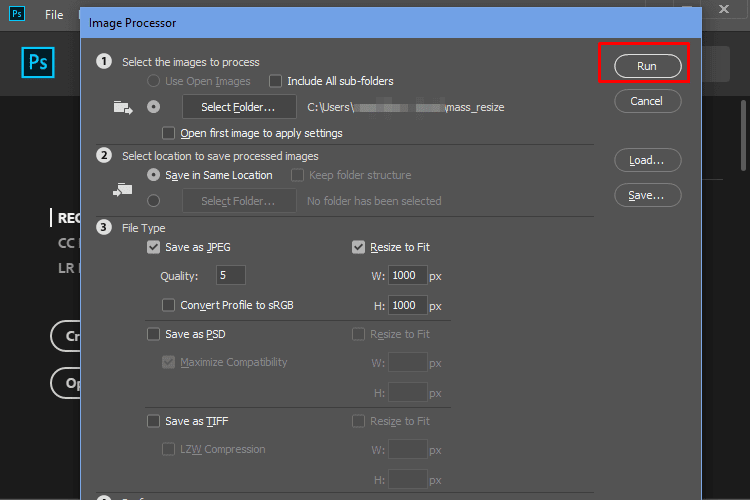Screen dimensions: 750x500
Task: Uncheck Save as JPEG
Action: pyautogui.click(x=153, y=247)
